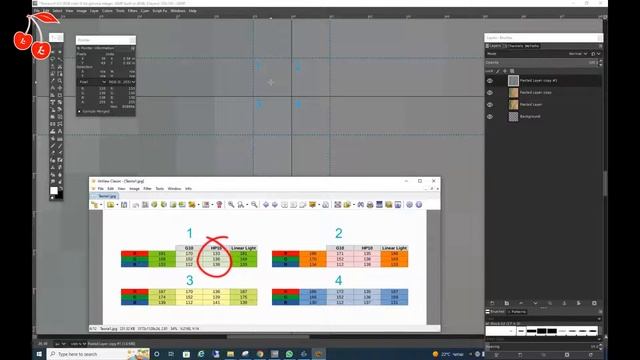Open the zoom level dropdown in GIMP status bar
Viewport: 640px width, 360px height.
78,344
